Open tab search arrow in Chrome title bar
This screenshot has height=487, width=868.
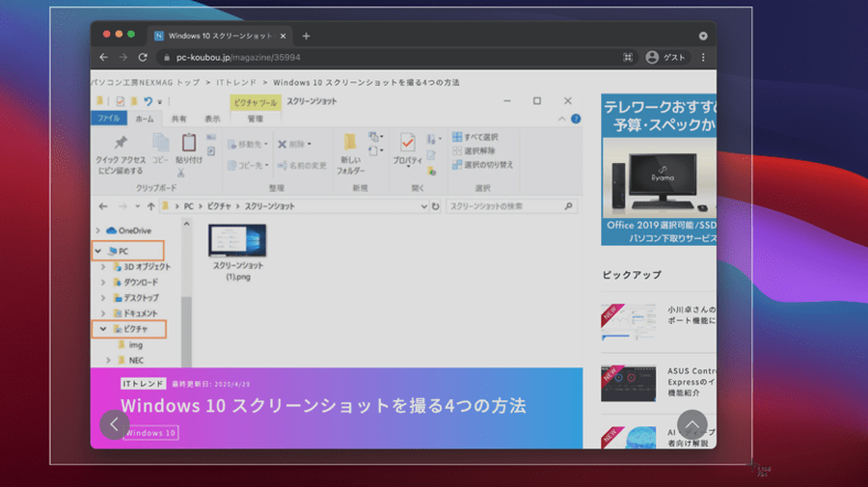click(x=703, y=36)
